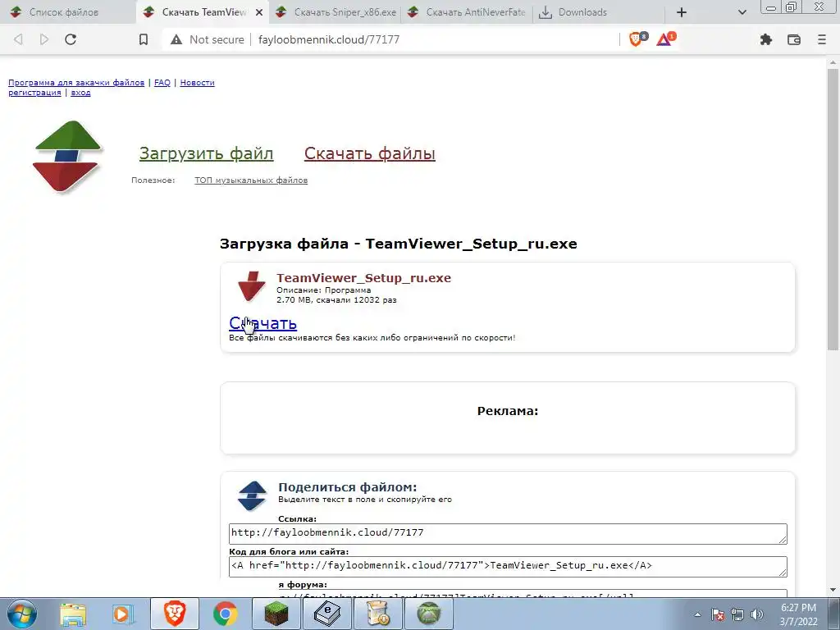
Task: Switch to the Скачать AntiNeverFate tab
Action: [468, 11]
